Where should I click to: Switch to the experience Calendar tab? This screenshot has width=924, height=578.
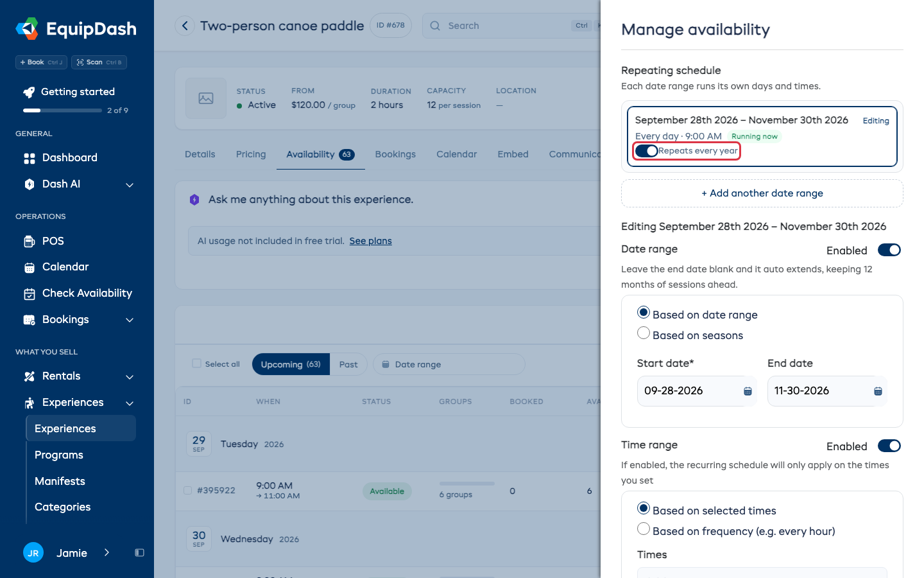click(x=457, y=154)
